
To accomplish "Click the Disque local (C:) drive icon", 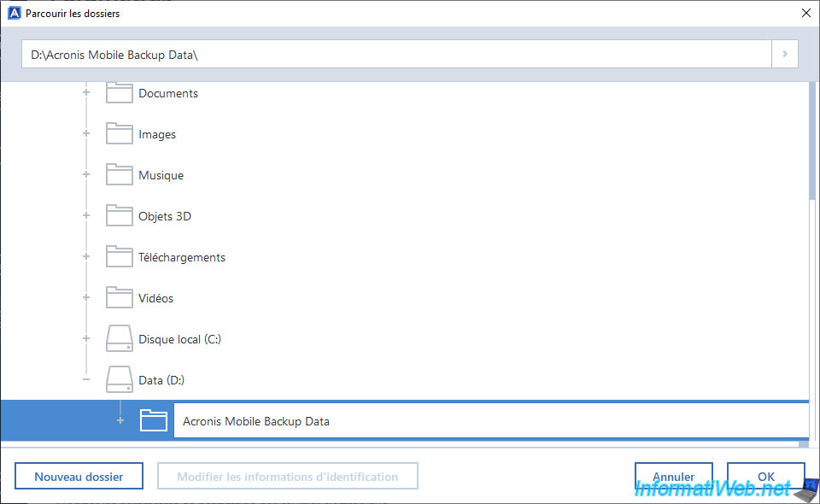I will point(120,338).
